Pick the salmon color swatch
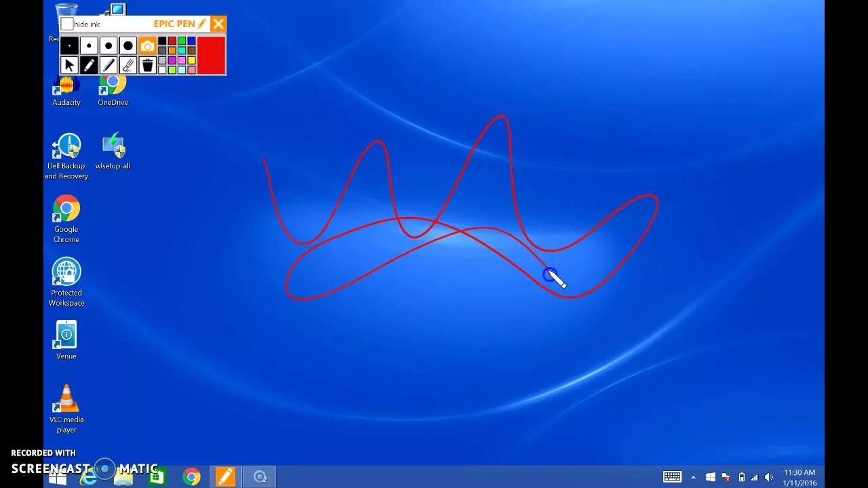The height and width of the screenshot is (488, 868). tap(191, 70)
